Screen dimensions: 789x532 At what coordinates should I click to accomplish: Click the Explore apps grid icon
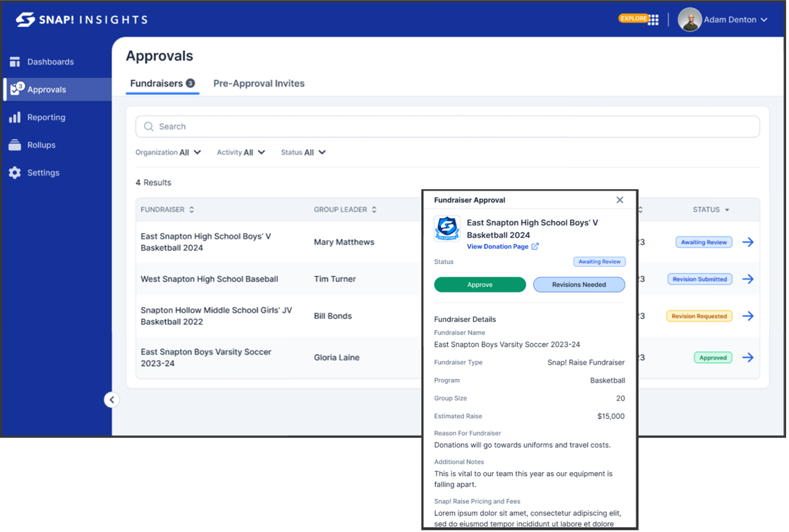click(x=654, y=19)
